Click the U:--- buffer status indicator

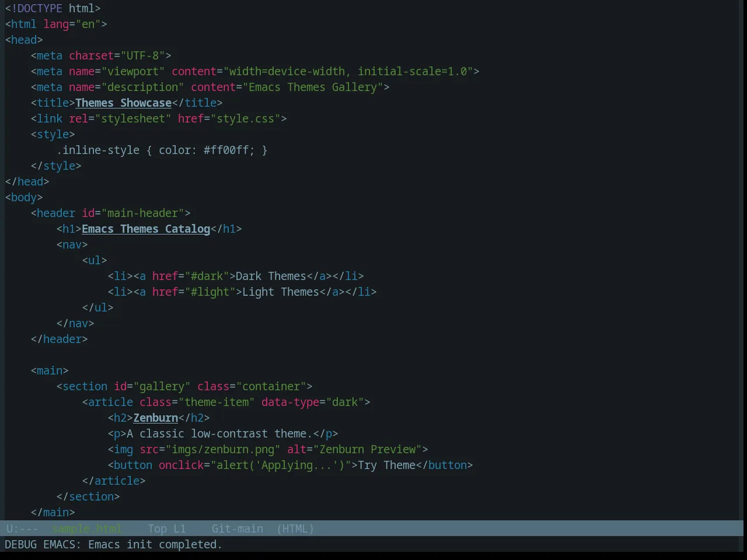tap(22, 528)
